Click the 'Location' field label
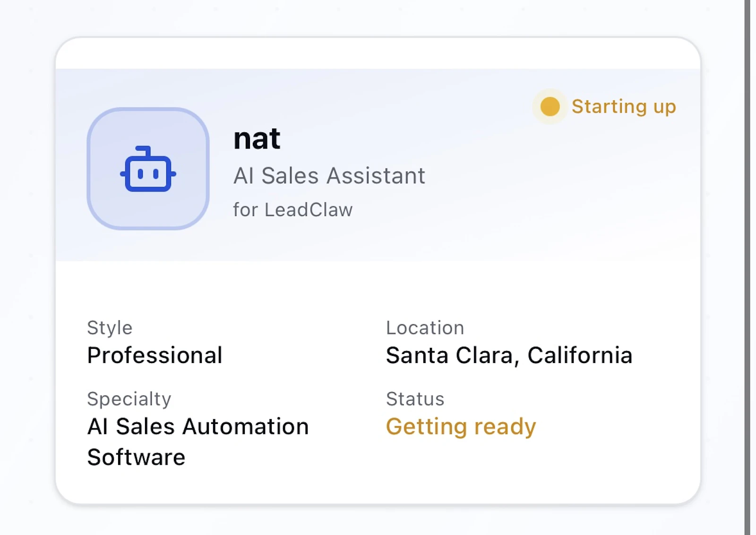 425,328
